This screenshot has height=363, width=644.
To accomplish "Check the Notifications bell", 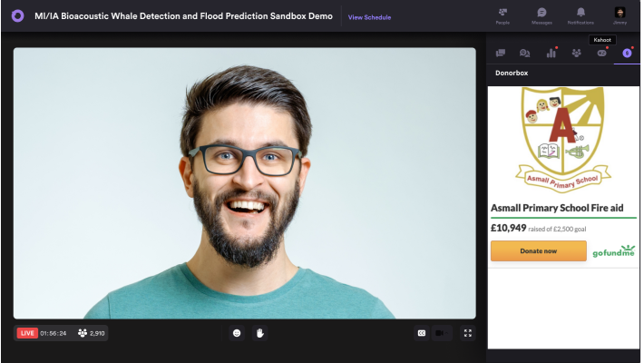I will pos(581,15).
